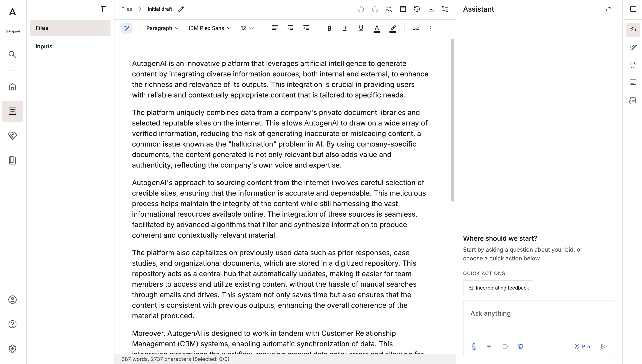Open search in the left sidebar
The width and height of the screenshot is (642, 364).
(12, 55)
